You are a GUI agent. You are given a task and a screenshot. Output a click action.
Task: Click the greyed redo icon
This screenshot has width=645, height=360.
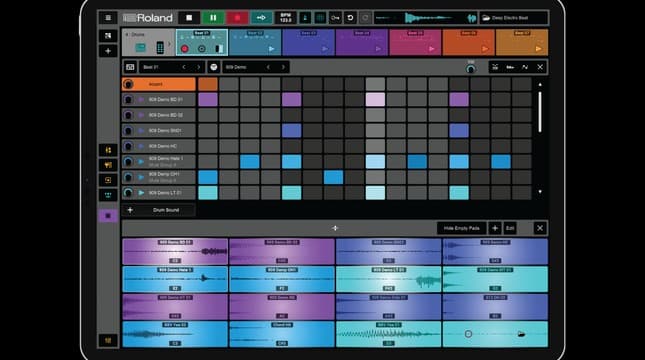365,18
